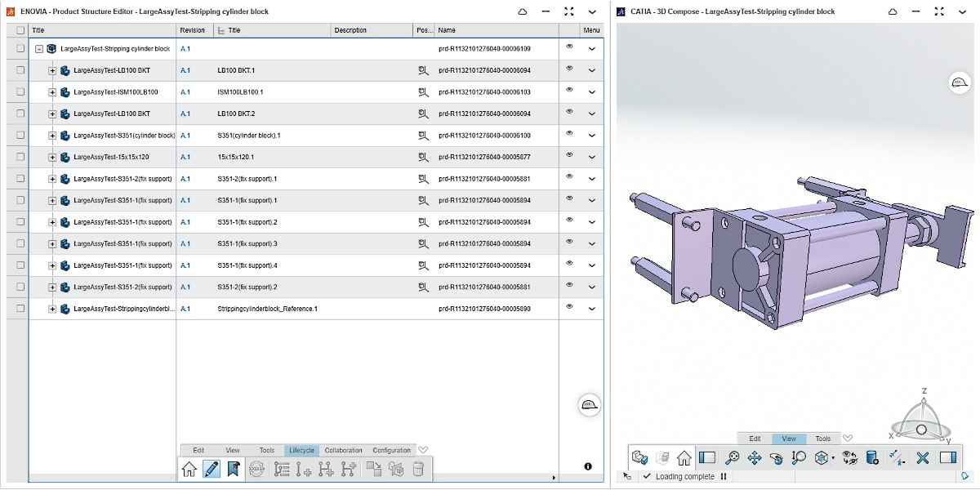Viewport: 980px width, 490px height.
Task: Click the view mode cube icon
Action: pos(822,458)
